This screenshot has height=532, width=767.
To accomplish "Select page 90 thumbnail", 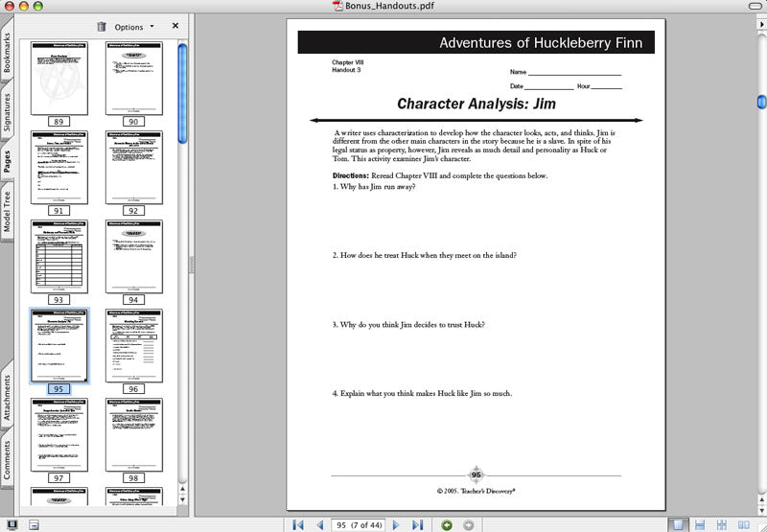I will click(x=134, y=79).
